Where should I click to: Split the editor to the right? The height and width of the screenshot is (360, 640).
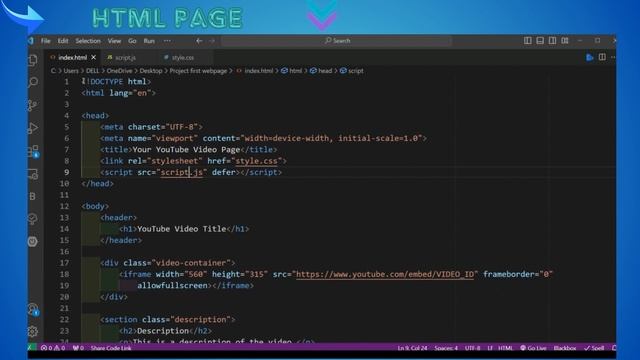point(602,57)
